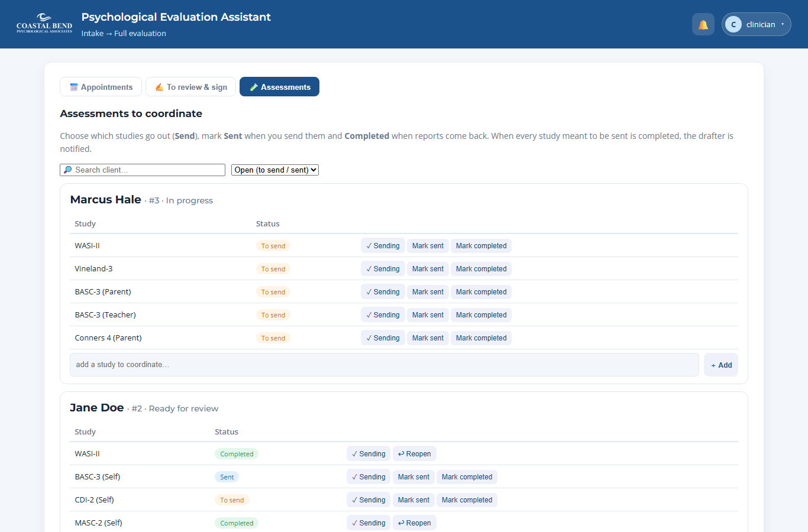Toggle Sending for Marcus Hale WASI-II
Screen dimensions: 808x532
pyautogui.click(x=383, y=246)
